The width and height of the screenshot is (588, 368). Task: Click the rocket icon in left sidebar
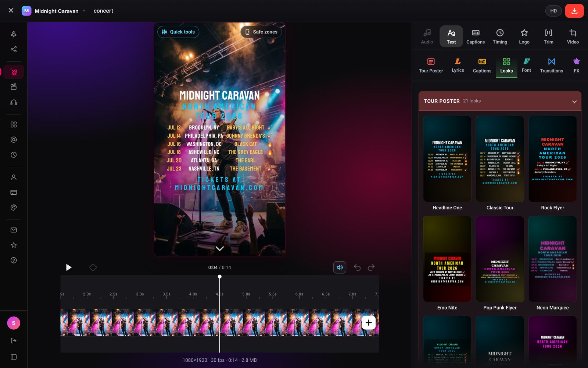coord(14,34)
